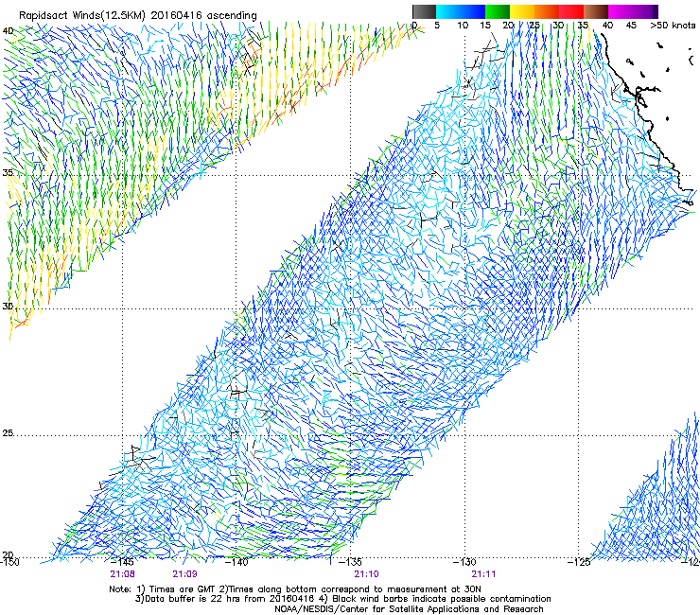Click the purple '21:09' time label
Image resolution: width=700 pixels, height=615 pixels.
pyautogui.click(x=184, y=574)
